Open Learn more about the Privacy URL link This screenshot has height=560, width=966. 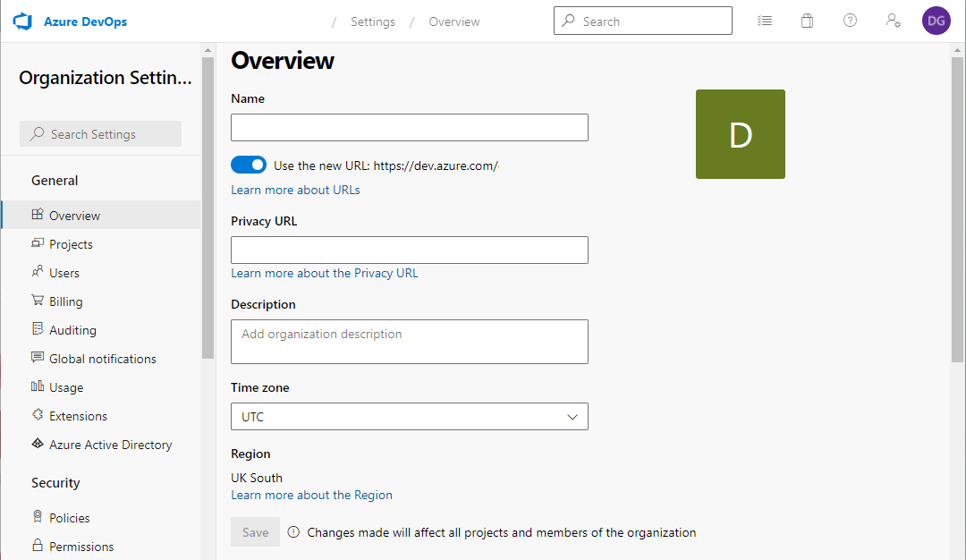[324, 273]
